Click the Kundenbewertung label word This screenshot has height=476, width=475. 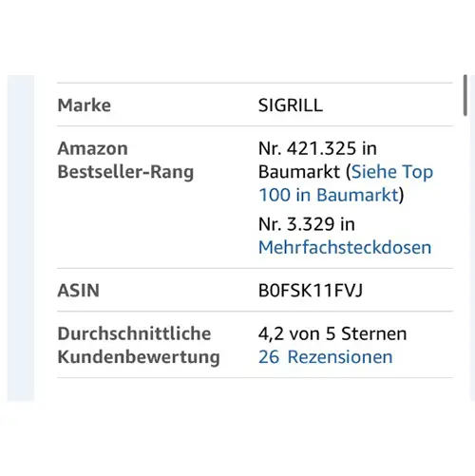(x=139, y=357)
